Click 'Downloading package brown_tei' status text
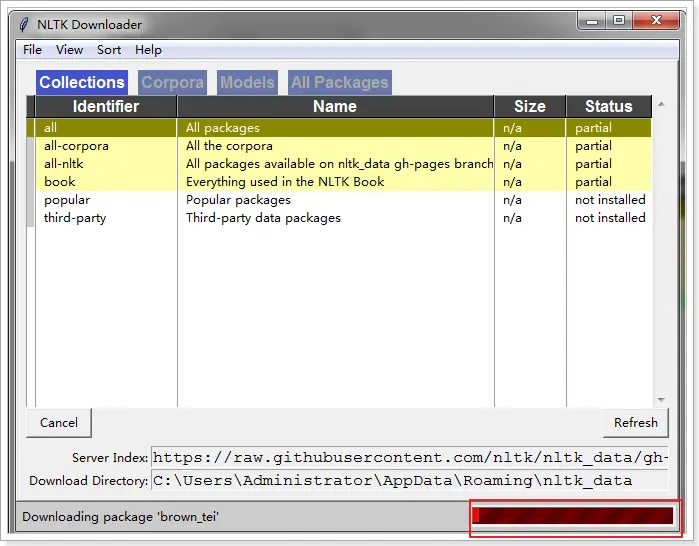Image resolution: width=699 pixels, height=546 pixels. 120,517
